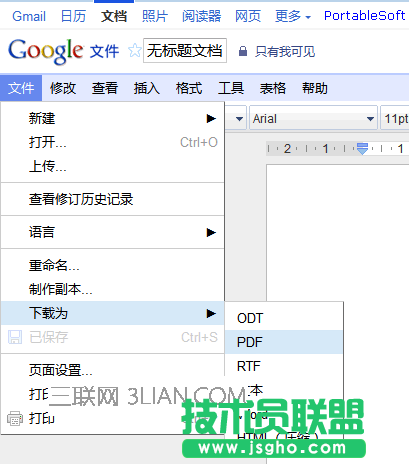Select 查看修订历史记录 revision history
409x464 pixels.
112,199
